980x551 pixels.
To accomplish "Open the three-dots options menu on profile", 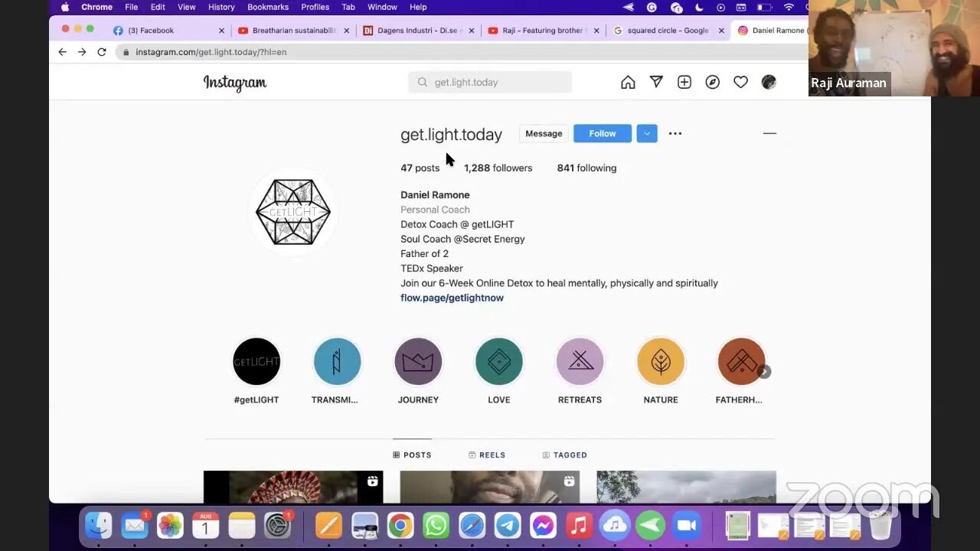I will coord(675,133).
